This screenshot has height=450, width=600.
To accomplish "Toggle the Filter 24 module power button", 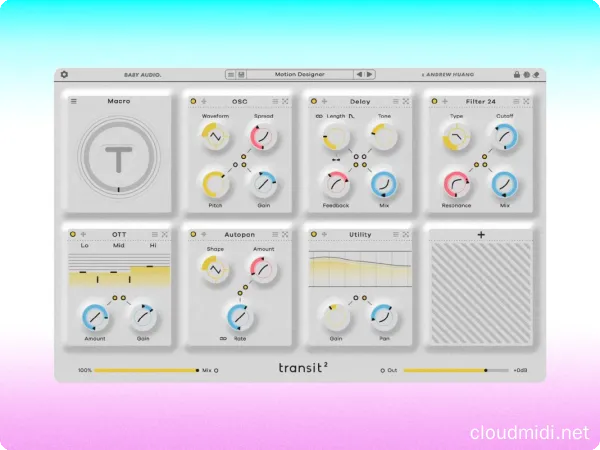I will [x=434, y=101].
